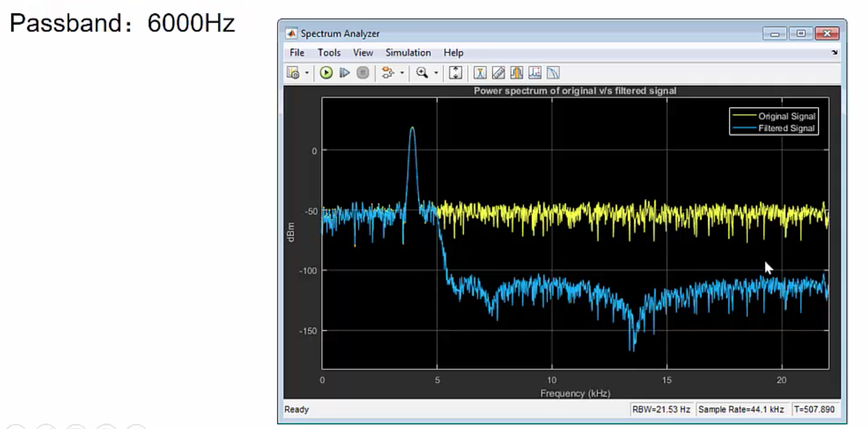Click the highlight Simulink block icon
The width and height of the screenshot is (868, 429).
(x=388, y=73)
